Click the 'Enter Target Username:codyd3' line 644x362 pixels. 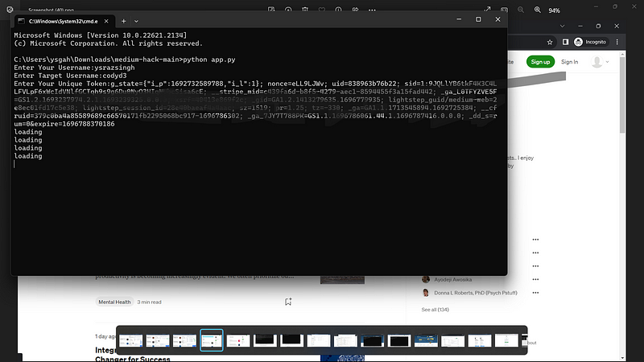pos(70,76)
